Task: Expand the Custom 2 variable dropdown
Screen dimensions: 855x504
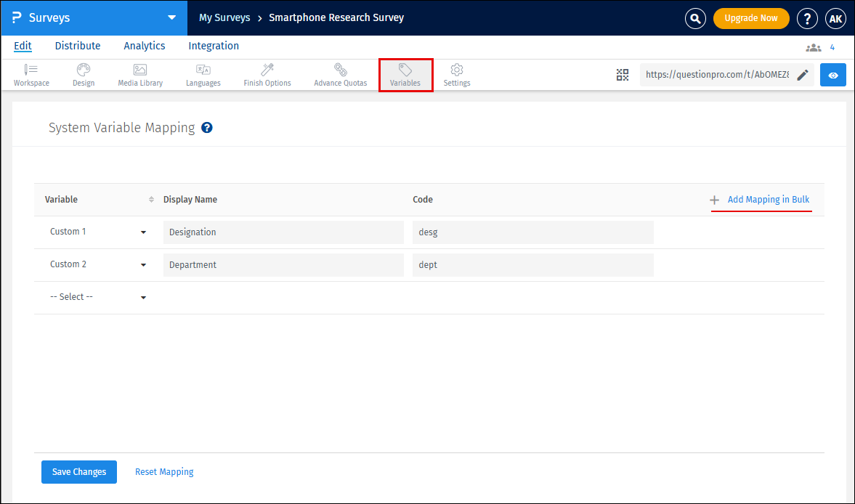Action: point(143,265)
